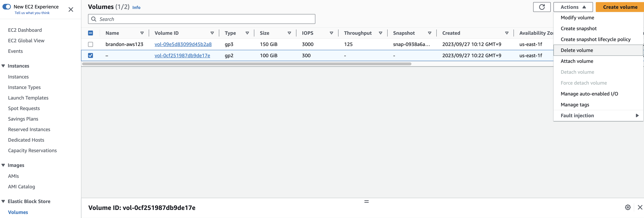Click the refresh volumes icon button
Viewport: 644px width, 218px height.
tap(542, 7)
